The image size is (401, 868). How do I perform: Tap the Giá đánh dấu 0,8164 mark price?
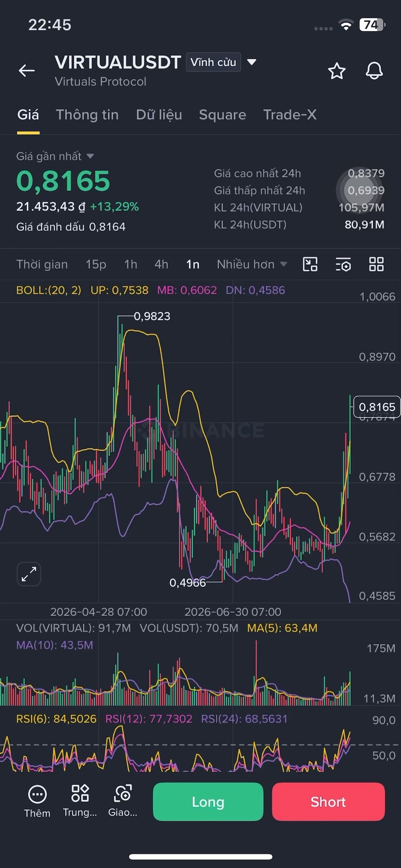(x=71, y=227)
